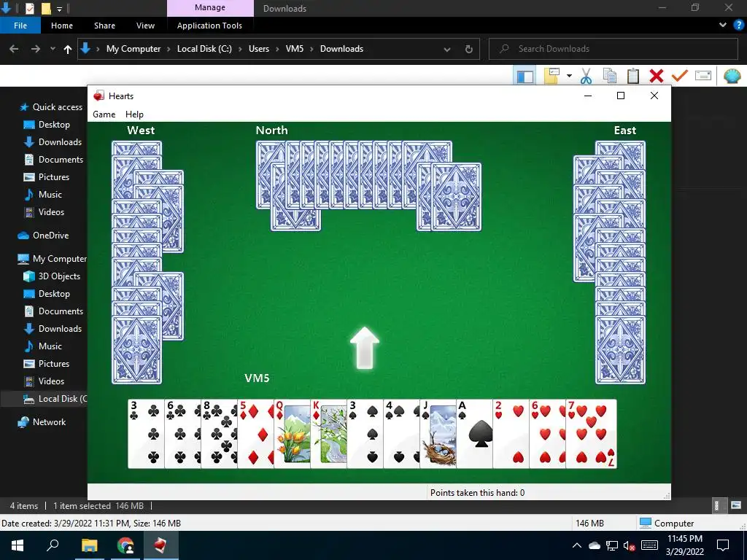Open the Game menu in Hearts
This screenshot has height=560, width=747.
104,114
